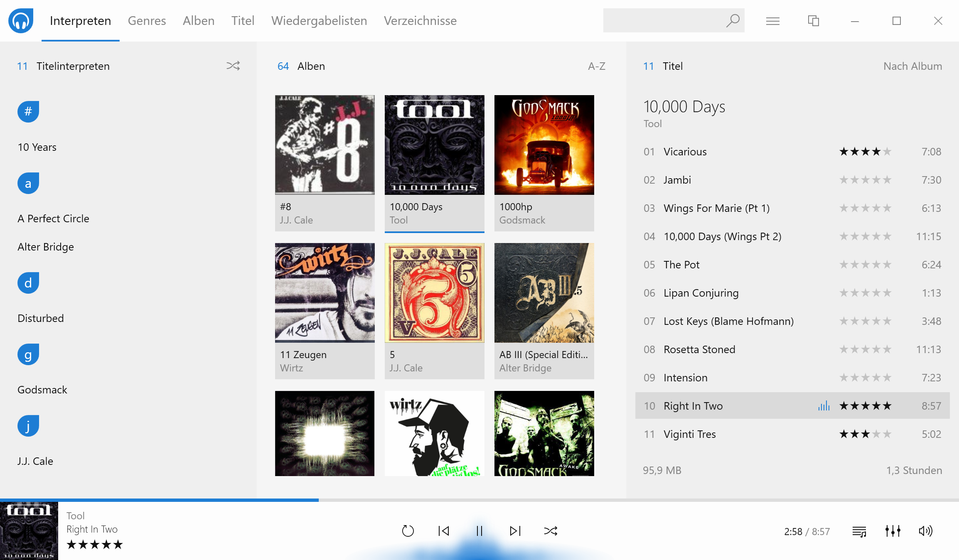Select the Godsmack Awake album cover

point(544,433)
